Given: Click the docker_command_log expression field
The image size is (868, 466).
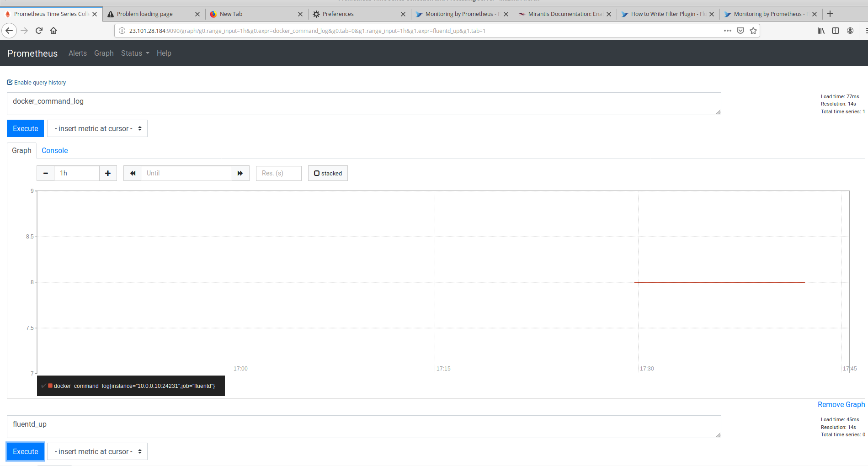Looking at the screenshot, I should 364,104.
